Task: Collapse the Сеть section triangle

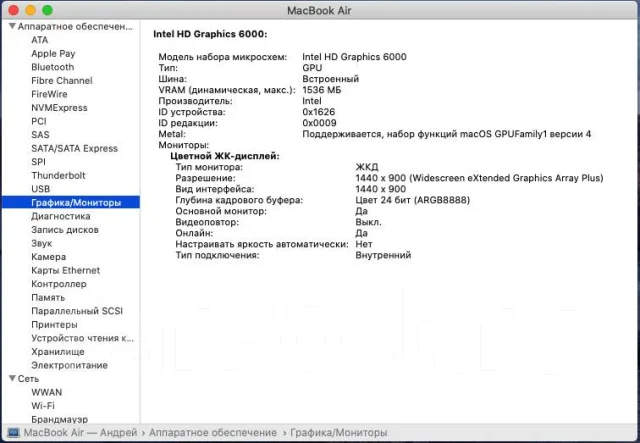Action: coord(12,378)
